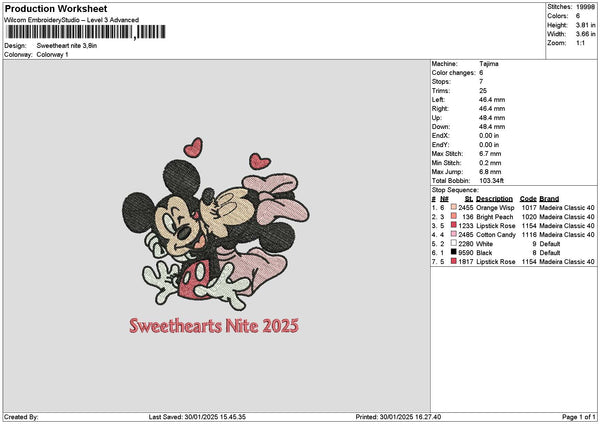Click the Lipstick Rose swatch with 1817 stitches

[453, 261]
